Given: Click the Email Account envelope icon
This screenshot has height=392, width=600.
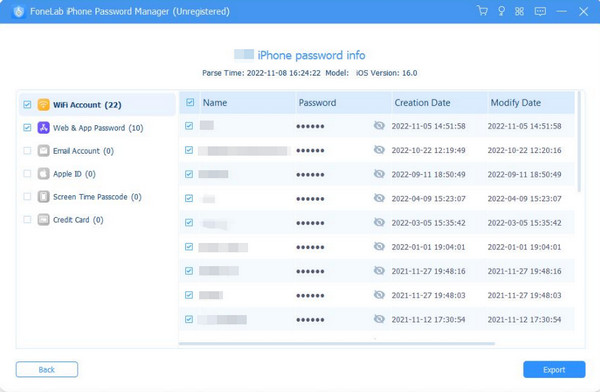Looking at the screenshot, I should click(x=43, y=150).
